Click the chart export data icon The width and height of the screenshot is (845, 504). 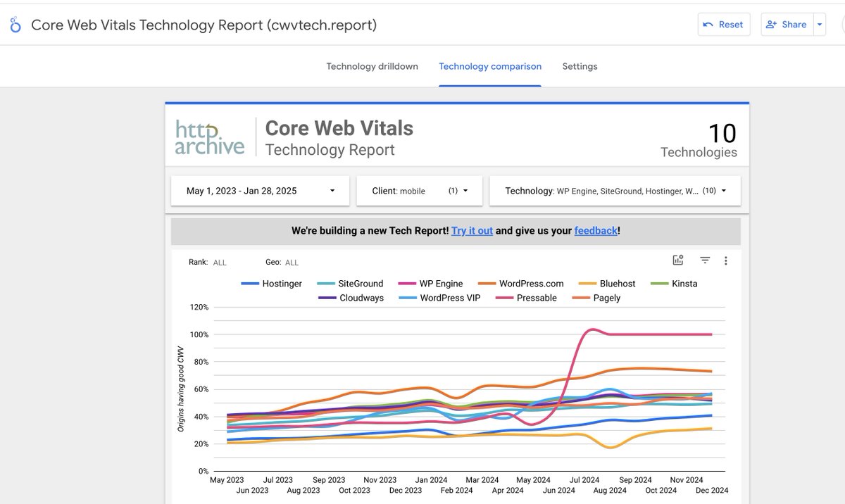[678, 260]
